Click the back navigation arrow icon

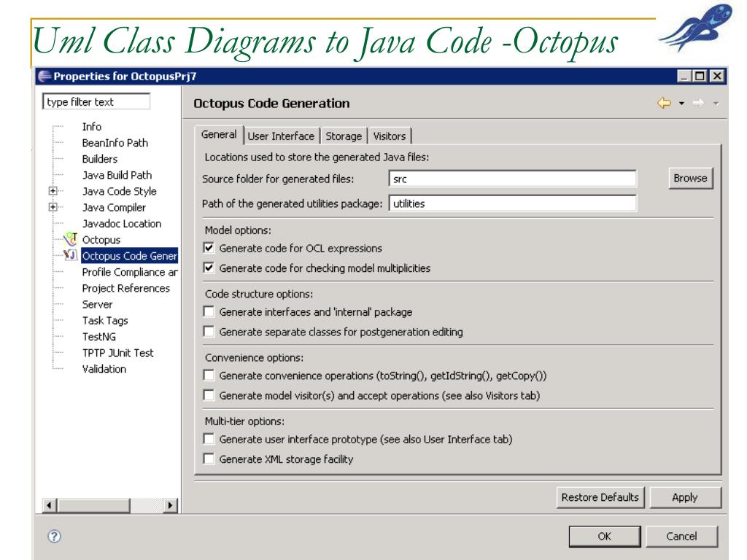pos(664,103)
